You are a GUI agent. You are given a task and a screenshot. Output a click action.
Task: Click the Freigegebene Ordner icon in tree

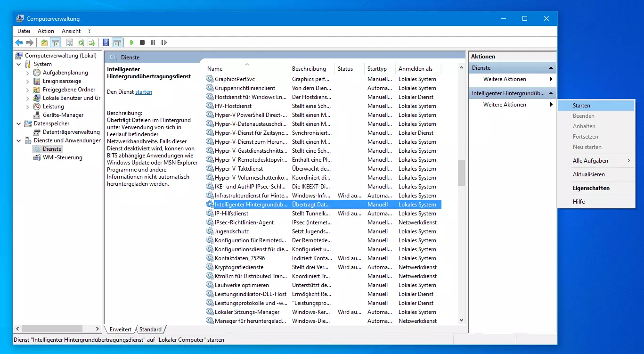[37, 90]
